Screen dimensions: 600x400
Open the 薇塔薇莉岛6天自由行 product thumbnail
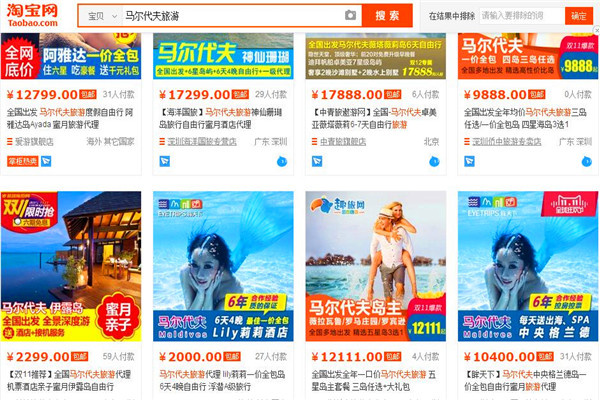[x=375, y=56]
